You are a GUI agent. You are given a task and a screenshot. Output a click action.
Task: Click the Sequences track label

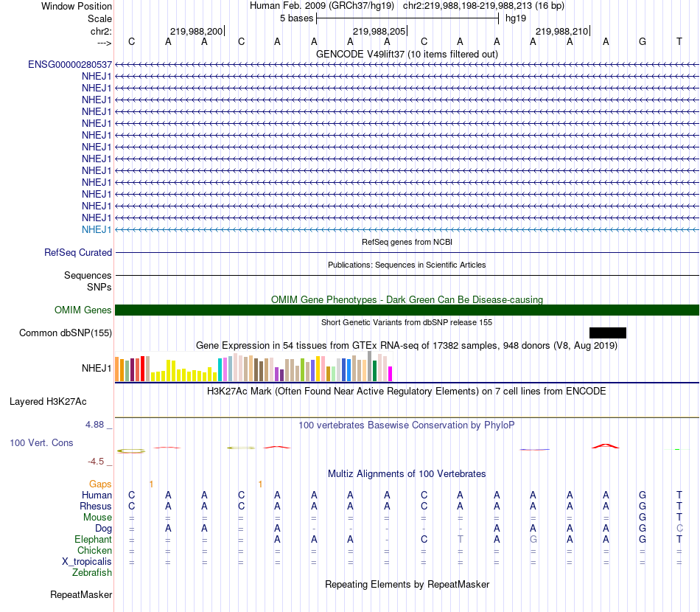click(88, 275)
